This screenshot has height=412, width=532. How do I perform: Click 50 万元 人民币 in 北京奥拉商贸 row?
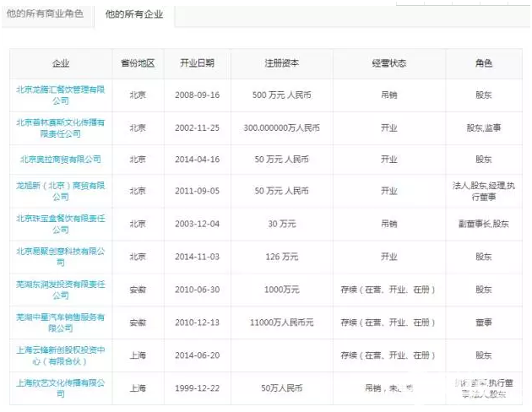point(281,160)
